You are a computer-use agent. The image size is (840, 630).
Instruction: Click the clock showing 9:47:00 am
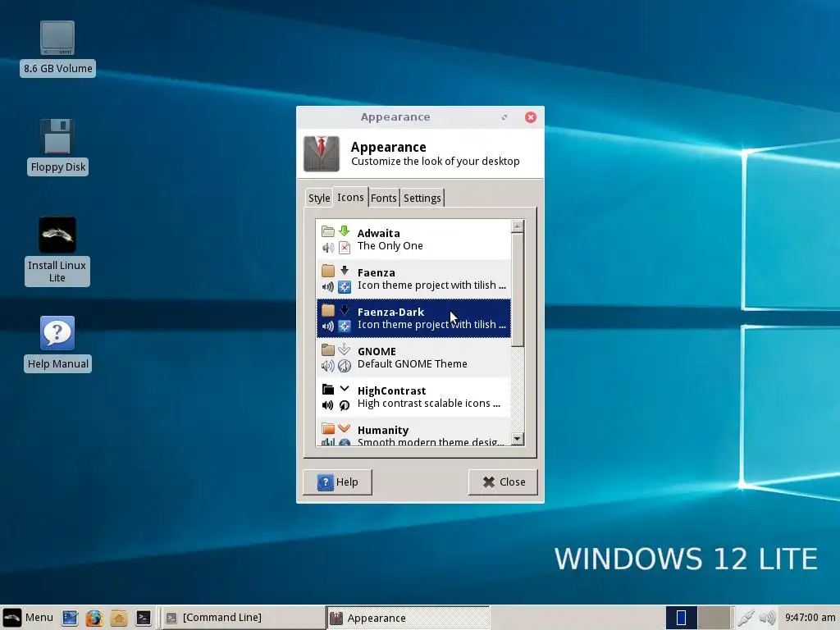pos(810,618)
